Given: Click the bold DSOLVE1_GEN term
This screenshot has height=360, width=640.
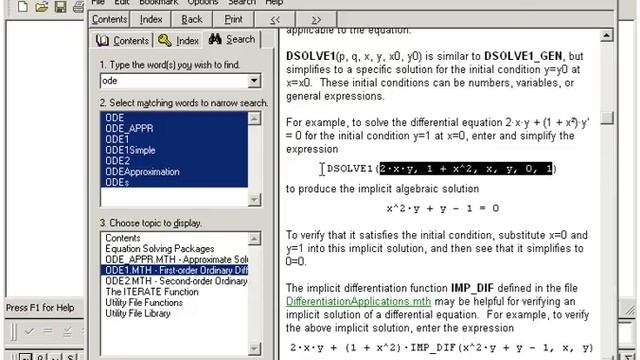Looking at the screenshot, I should tap(523, 56).
